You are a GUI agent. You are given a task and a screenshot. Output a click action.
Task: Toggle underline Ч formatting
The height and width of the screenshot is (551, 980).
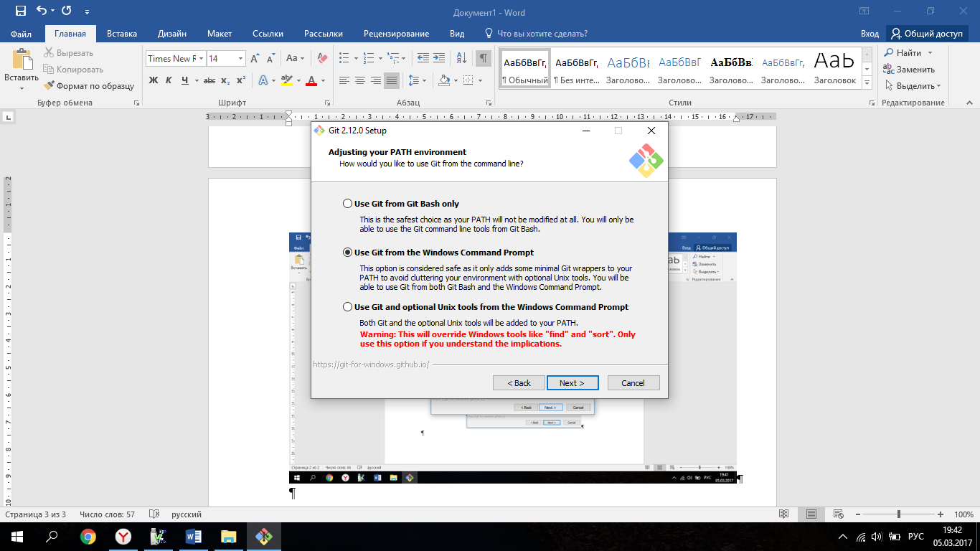(185, 80)
